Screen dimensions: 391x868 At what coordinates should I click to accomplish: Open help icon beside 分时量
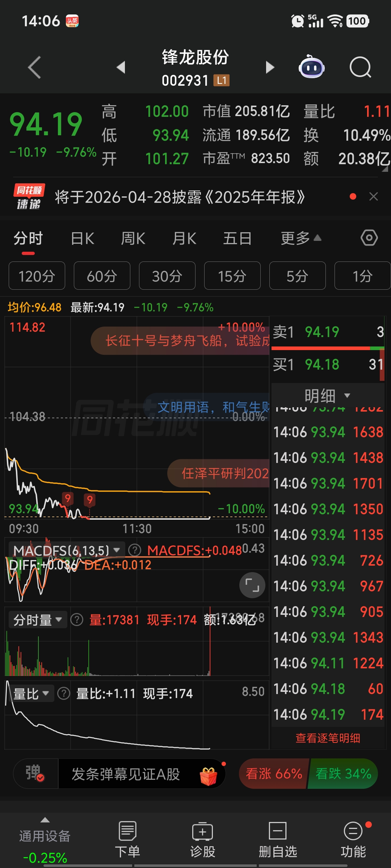[77, 620]
